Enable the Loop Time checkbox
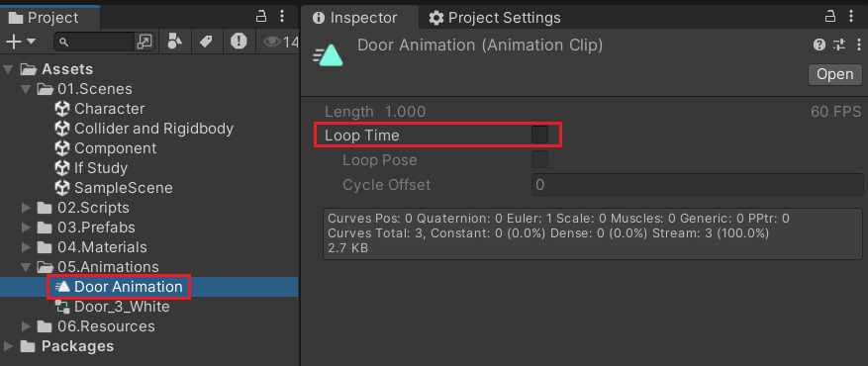The width and height of the screenshot is (868, 366). [x=539, y=135]
